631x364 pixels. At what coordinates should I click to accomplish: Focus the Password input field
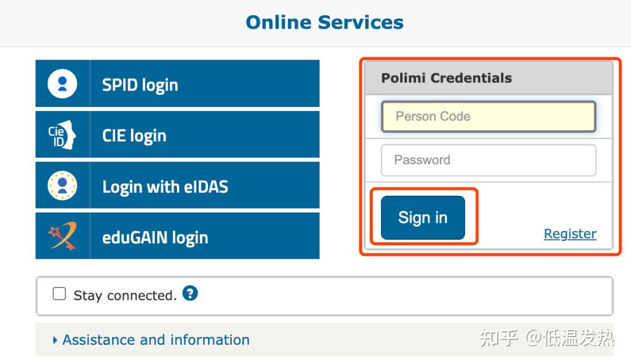click(488, 160)
